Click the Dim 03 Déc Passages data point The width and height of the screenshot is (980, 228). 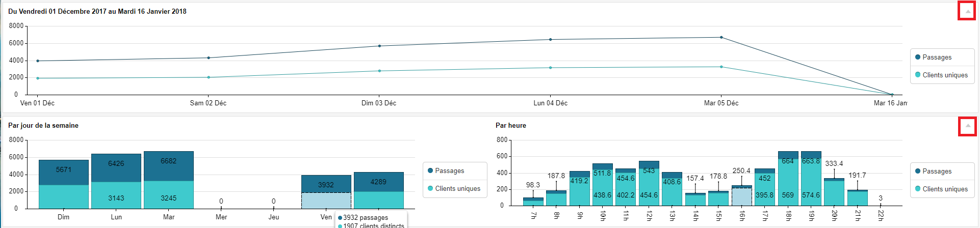click(x=379, y=46)
